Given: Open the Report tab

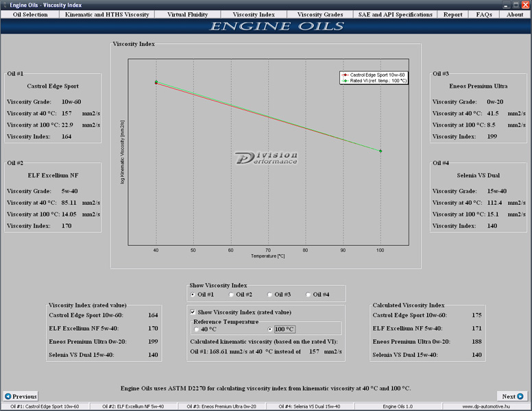Looking at the screenshot, I should coord(453,14).
